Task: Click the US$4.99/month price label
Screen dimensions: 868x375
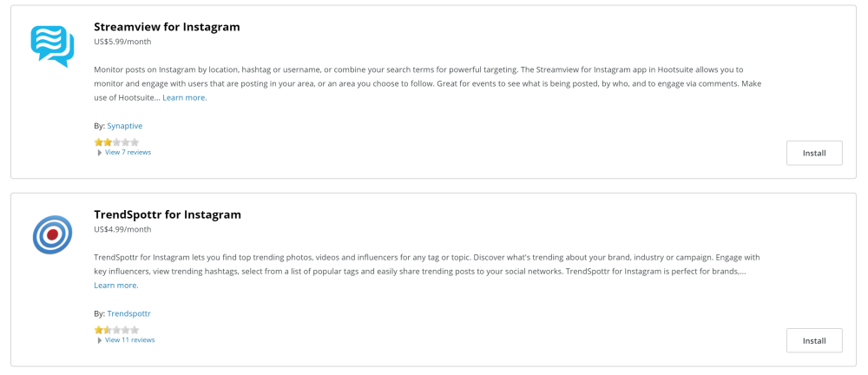Action: (x=123, y=229)
